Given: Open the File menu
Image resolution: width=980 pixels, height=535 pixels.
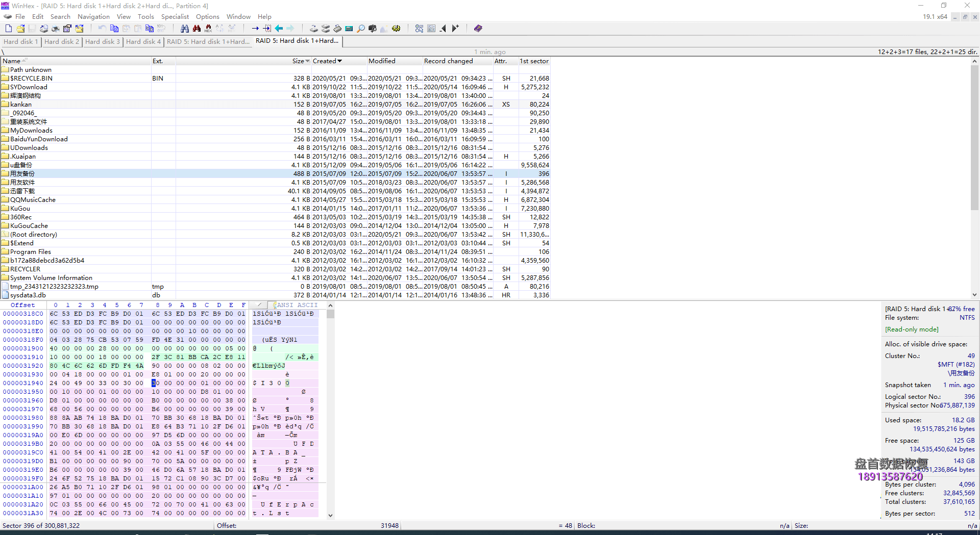Looking at the screenshot, I should [20, 17].
